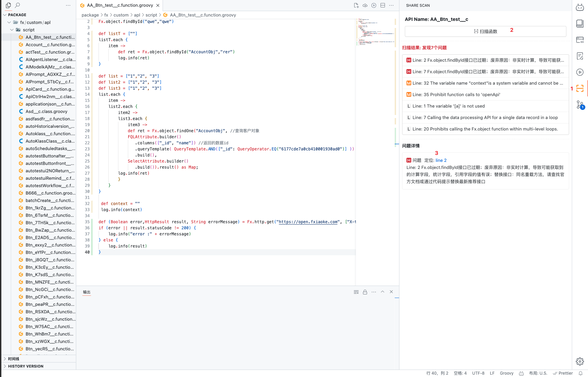Maximize the output panel with the chevron
588x377 pixels.
pyautogui.click(x=383, y=292)
